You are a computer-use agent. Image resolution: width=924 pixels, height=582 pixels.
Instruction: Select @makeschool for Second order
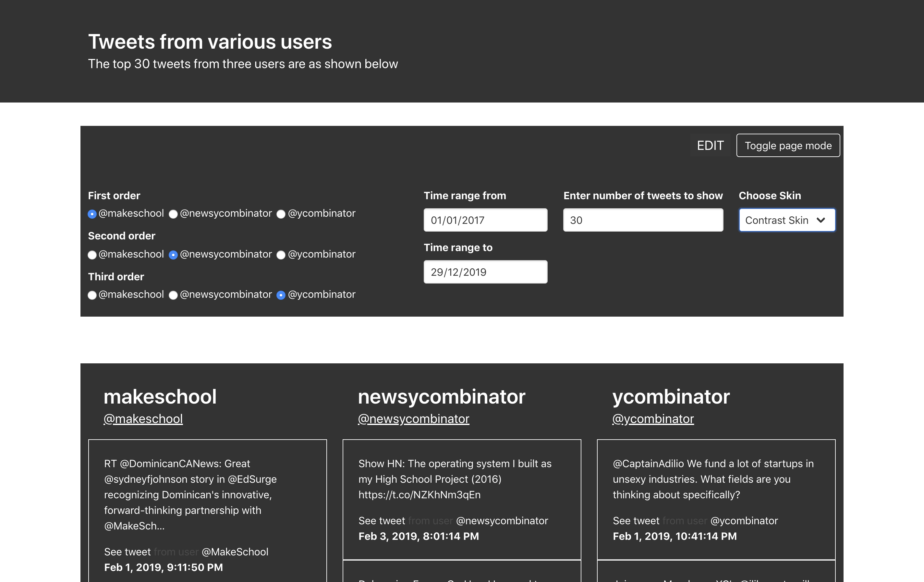(92, 255)
